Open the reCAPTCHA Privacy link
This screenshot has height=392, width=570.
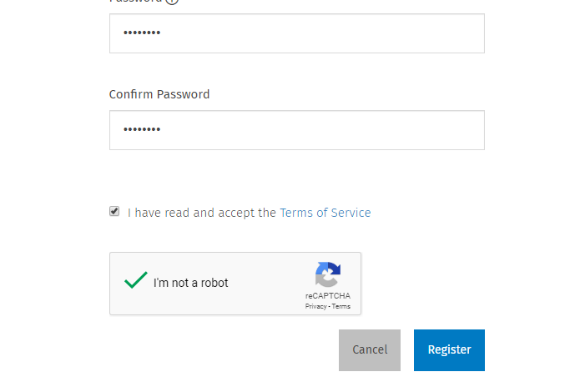(316, 306)
